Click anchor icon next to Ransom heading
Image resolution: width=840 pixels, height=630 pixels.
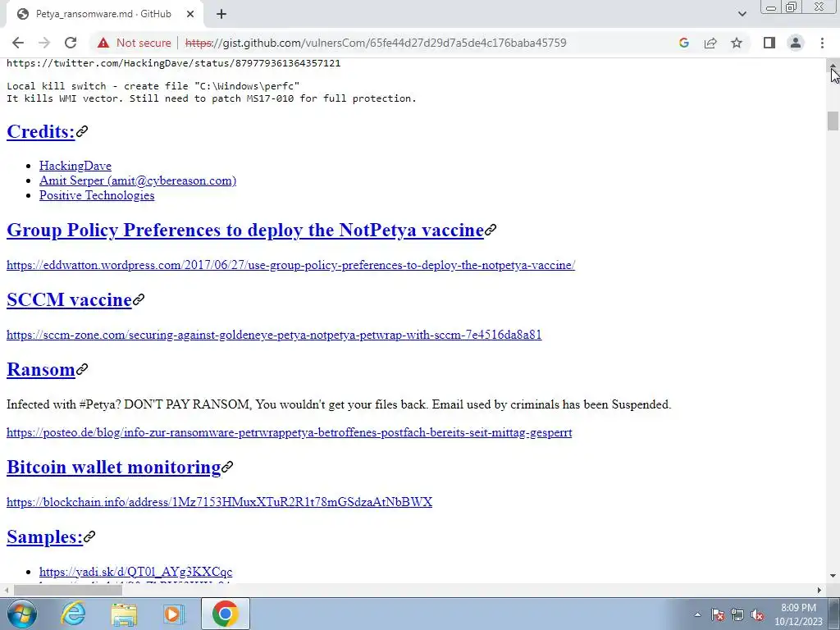81,369
